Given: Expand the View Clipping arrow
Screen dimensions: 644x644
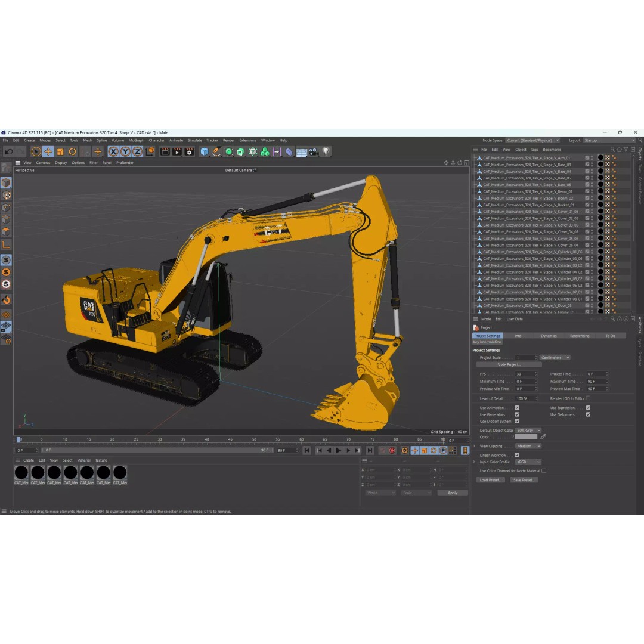Looking at the screenshot, I should (475, 446).
